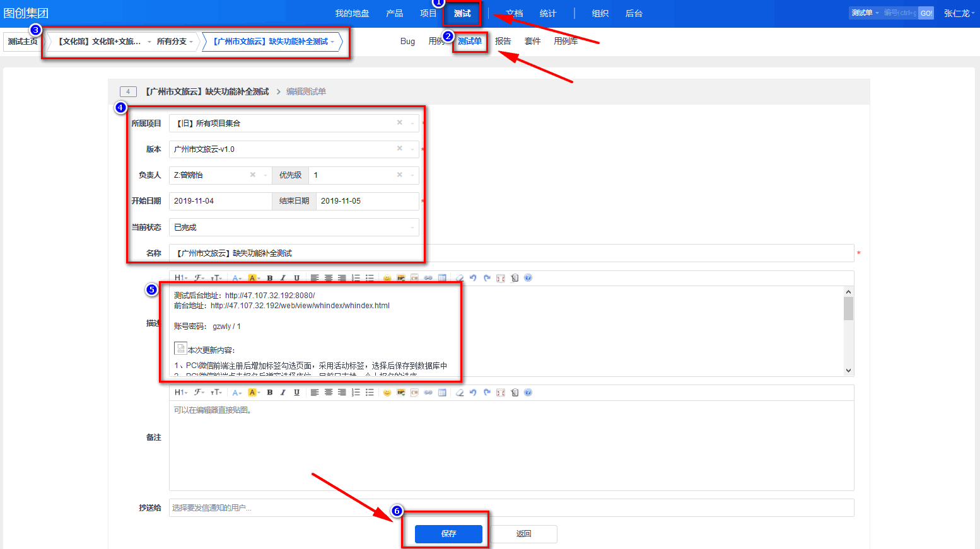
Task: Open the 统计 menu
Action: [x=548, y=13]
